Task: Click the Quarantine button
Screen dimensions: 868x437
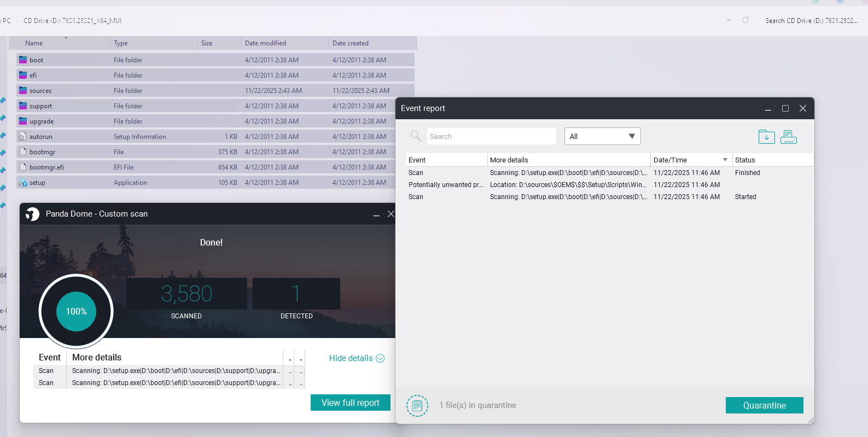Action: [764, 405]
